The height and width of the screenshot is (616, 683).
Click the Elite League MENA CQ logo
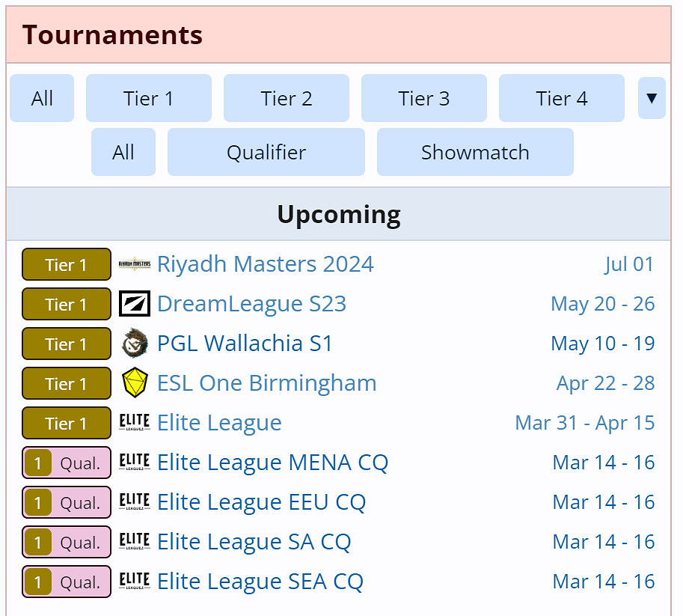pos(135,463)
